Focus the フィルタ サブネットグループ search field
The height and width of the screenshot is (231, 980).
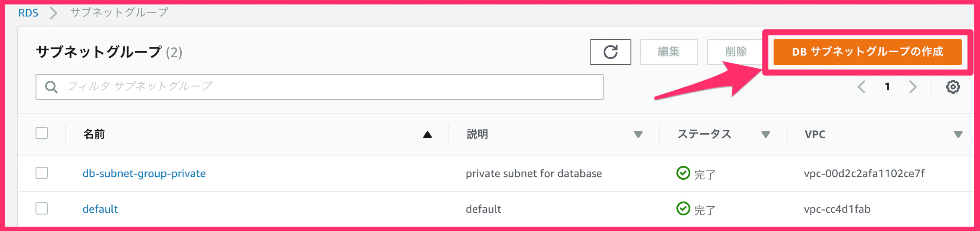[x=319, y=87]
